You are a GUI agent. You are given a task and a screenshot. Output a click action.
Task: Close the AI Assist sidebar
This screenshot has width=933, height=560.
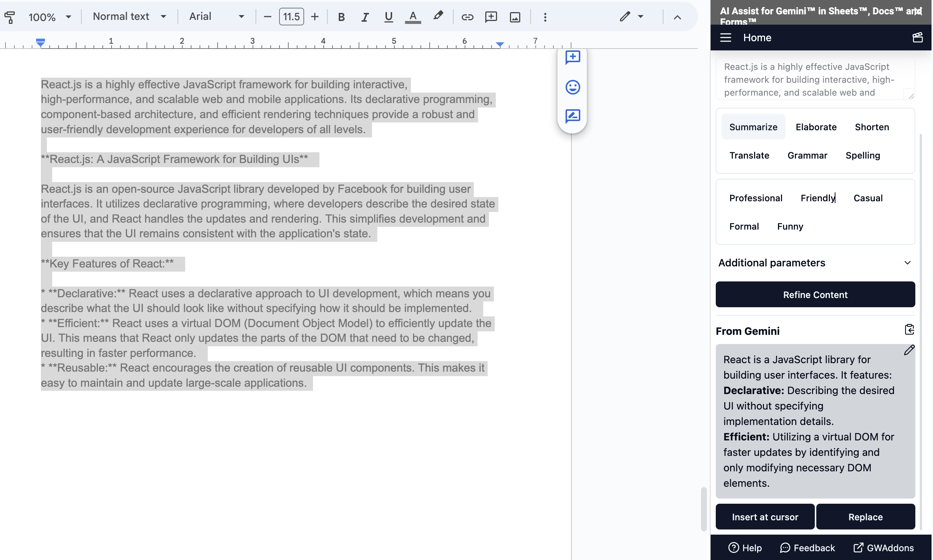pyautogui.click(x=919, y=11)
